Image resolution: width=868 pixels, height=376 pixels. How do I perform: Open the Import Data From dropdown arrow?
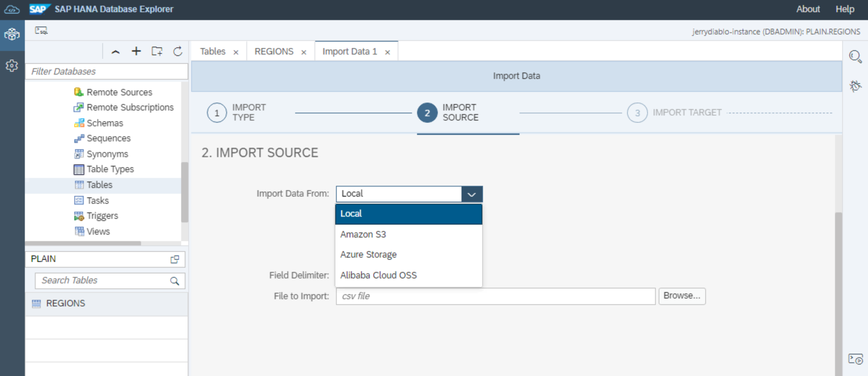pos(472,194)
